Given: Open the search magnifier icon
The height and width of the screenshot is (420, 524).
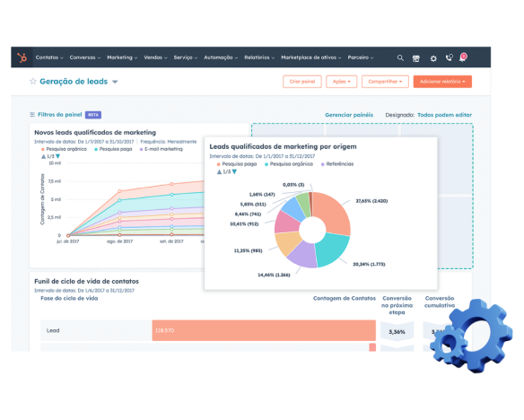Looking at the screenshot, I should coord(400,58).
